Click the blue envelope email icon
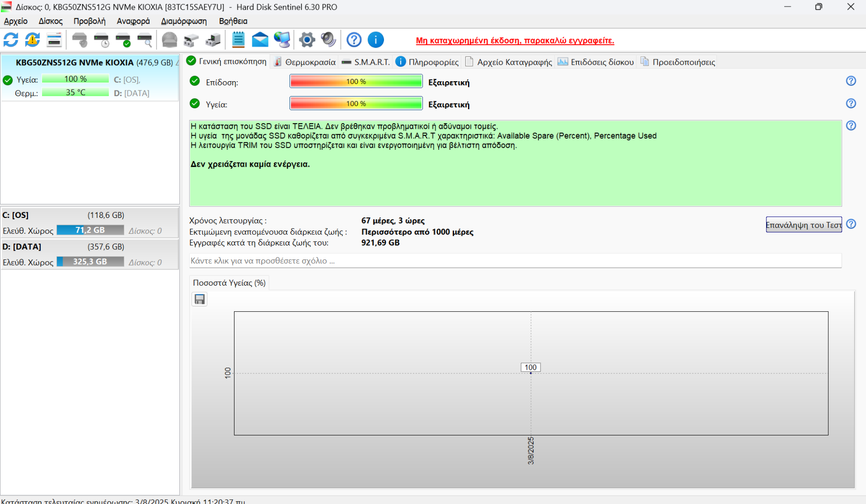Screen dimensions: 866x504 [260, 40]
